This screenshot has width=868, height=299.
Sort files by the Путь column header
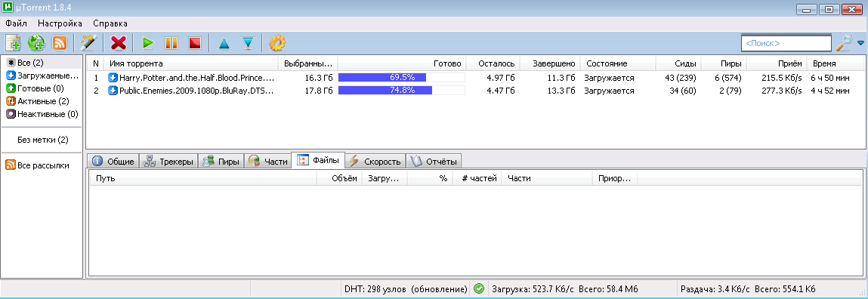[x=202, y=178]
